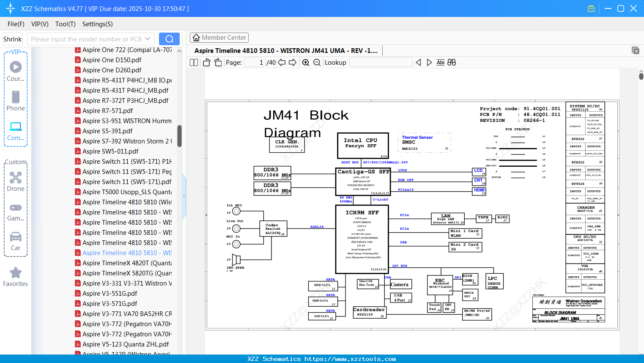Click the blue search button
Screen dimensions: 644x363
[x=169, y=39]
